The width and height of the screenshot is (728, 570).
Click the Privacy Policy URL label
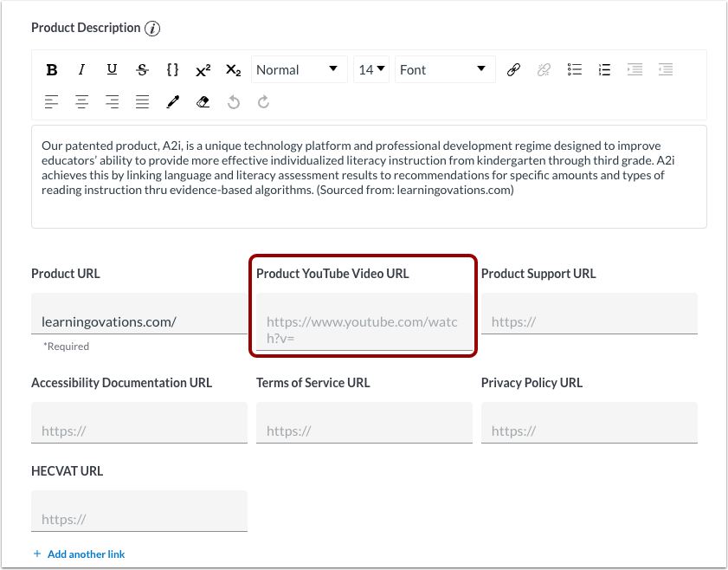tap(532, 383)
